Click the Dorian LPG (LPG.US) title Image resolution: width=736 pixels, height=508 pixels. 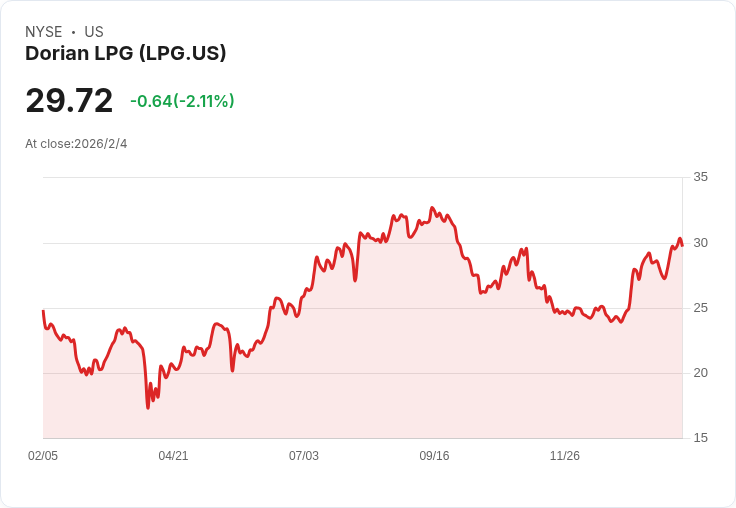[125, 53]
